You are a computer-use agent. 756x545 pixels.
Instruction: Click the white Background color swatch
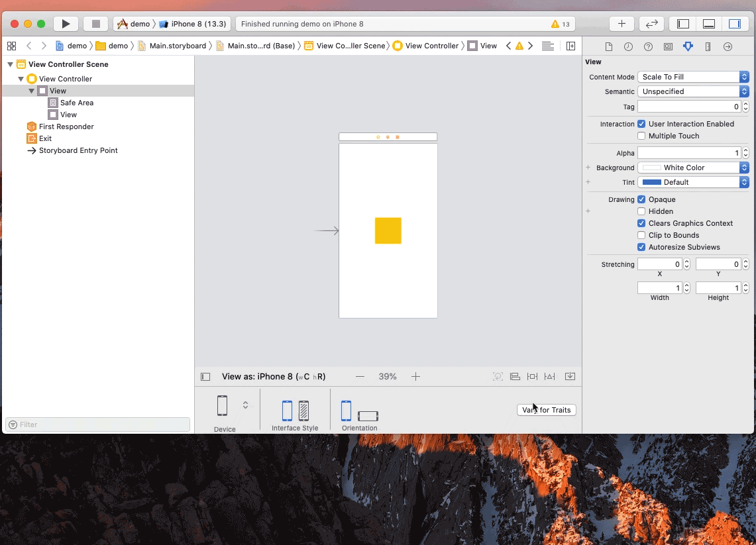coord(651,168)
